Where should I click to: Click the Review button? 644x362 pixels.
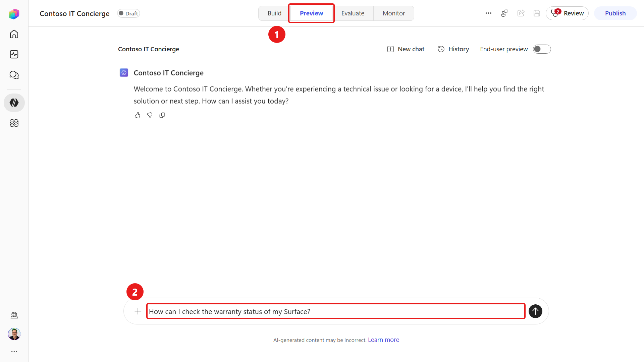567,13
